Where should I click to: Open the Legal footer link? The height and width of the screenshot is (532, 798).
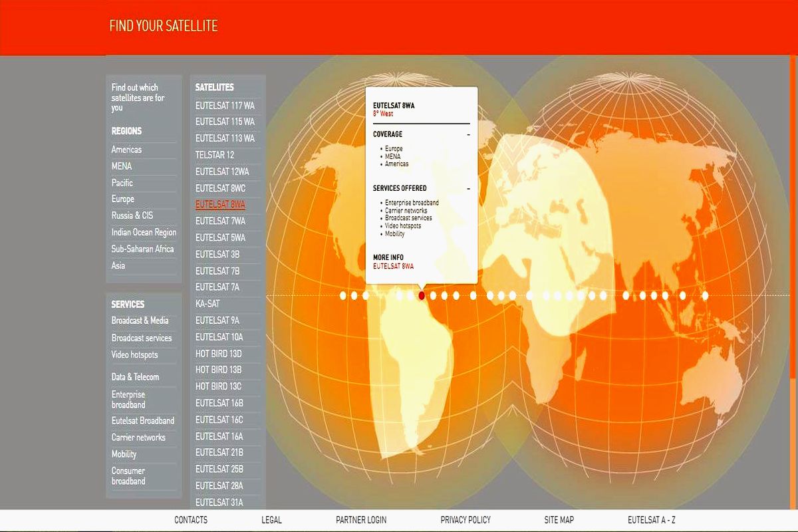272,520
